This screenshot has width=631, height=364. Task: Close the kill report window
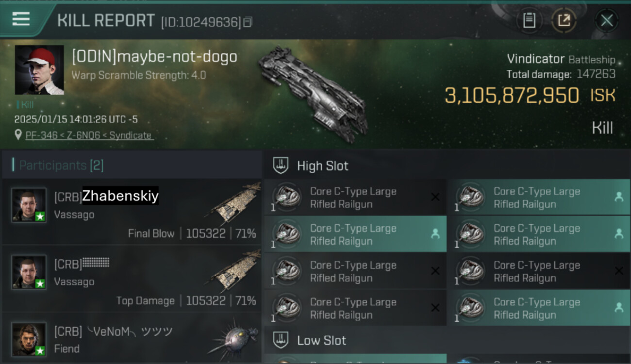click(607, 20)
